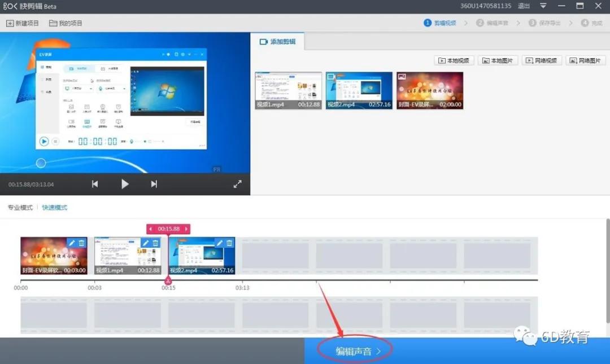
Task: Select step 1 剪辑视频
Action: [439, 23]
